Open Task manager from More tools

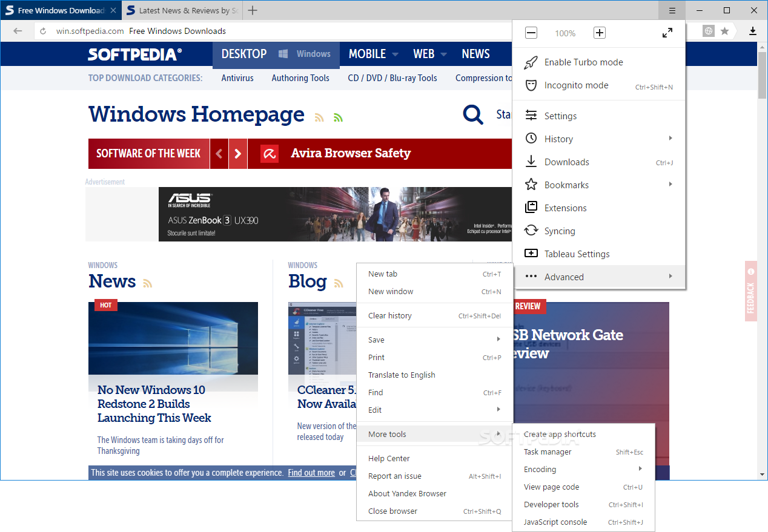click(x=583, y=452)
